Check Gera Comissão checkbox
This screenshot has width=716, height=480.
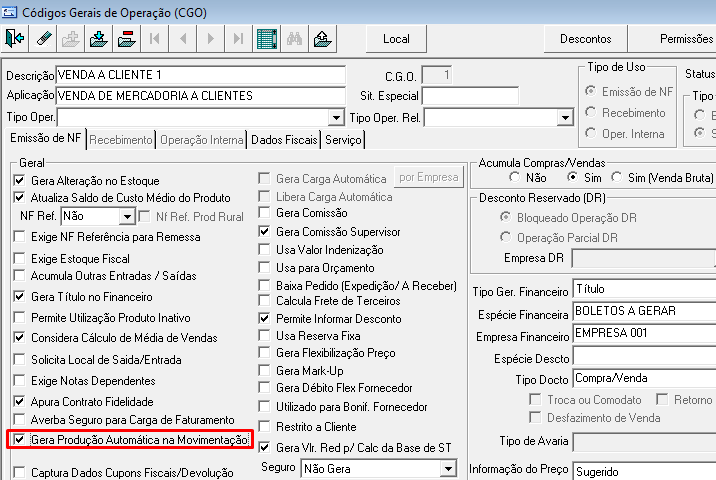point(264,213)
